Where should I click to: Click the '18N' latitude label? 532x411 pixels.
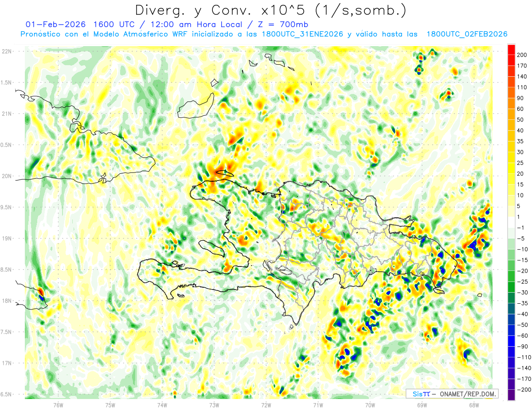(x=7, y=301)
